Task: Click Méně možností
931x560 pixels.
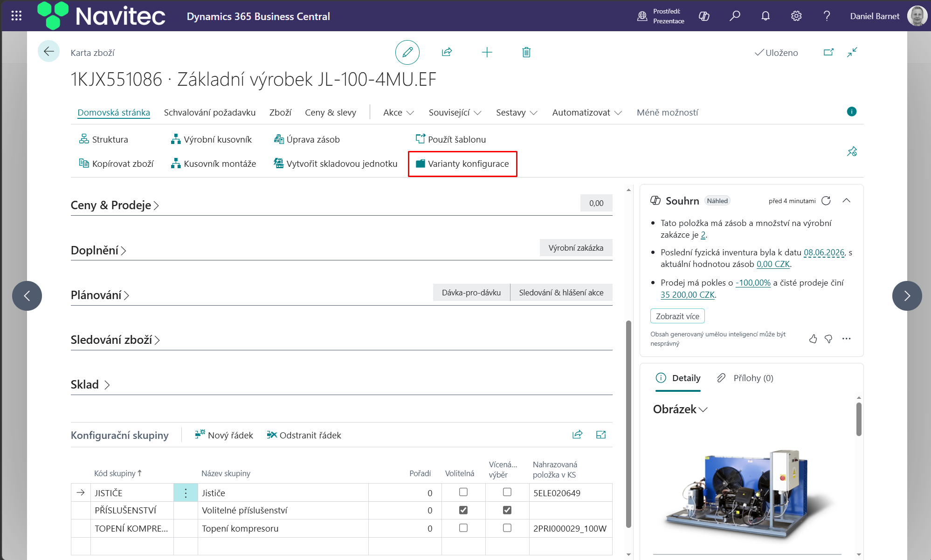Action: 667,112
